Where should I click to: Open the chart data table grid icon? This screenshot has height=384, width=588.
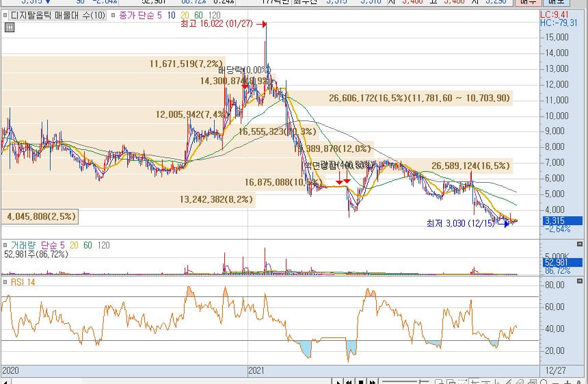10,27
